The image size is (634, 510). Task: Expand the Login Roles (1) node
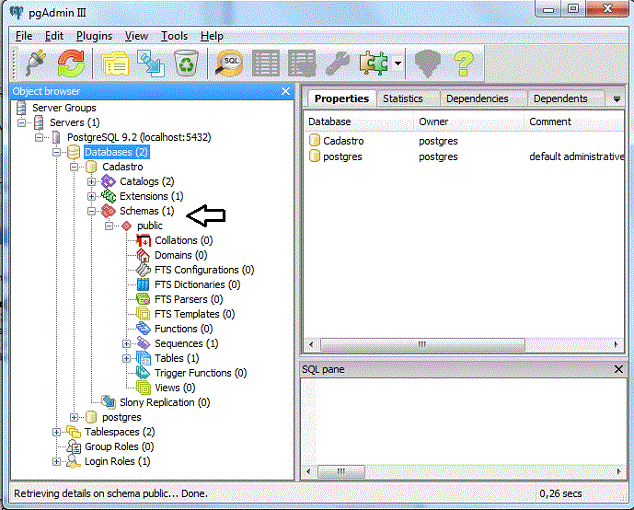coord(57,461)
